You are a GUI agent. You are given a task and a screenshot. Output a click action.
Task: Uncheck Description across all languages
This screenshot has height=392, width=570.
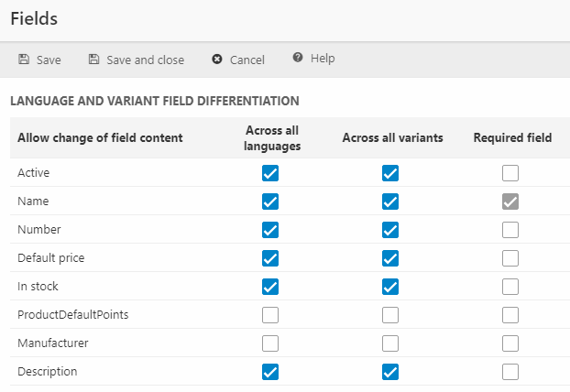point(270,372)
